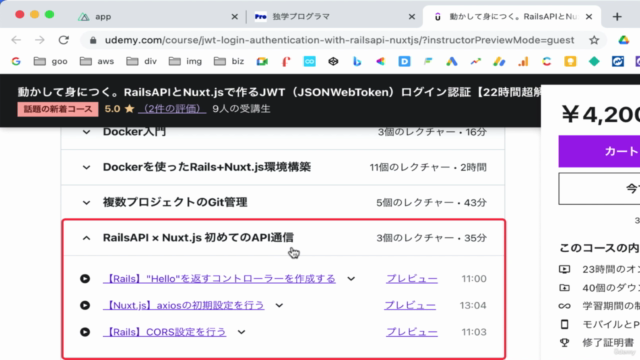Image resolution: width=640 pixels, height=360 pixels.
Task: Click the Google Drive extension icon
Action: pyautogui.click(x=623, y=40)
